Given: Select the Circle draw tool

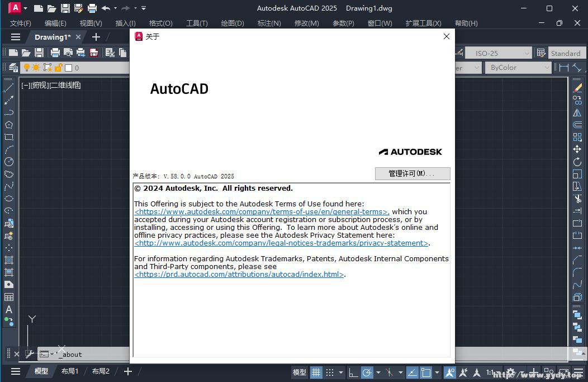Looking at the screenshot, I should pos(8,162).
